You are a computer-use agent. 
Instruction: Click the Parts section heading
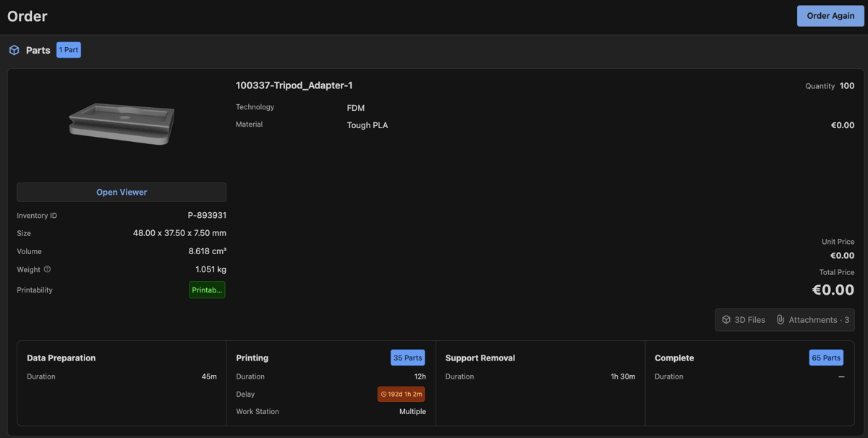pyautogui.click(x=38, y=50)
